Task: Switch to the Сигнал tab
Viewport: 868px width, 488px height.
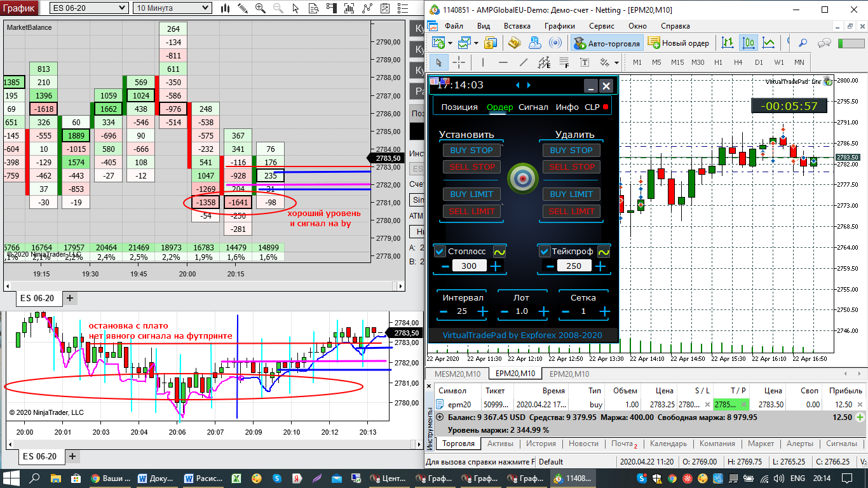Action: pos(533,107)
